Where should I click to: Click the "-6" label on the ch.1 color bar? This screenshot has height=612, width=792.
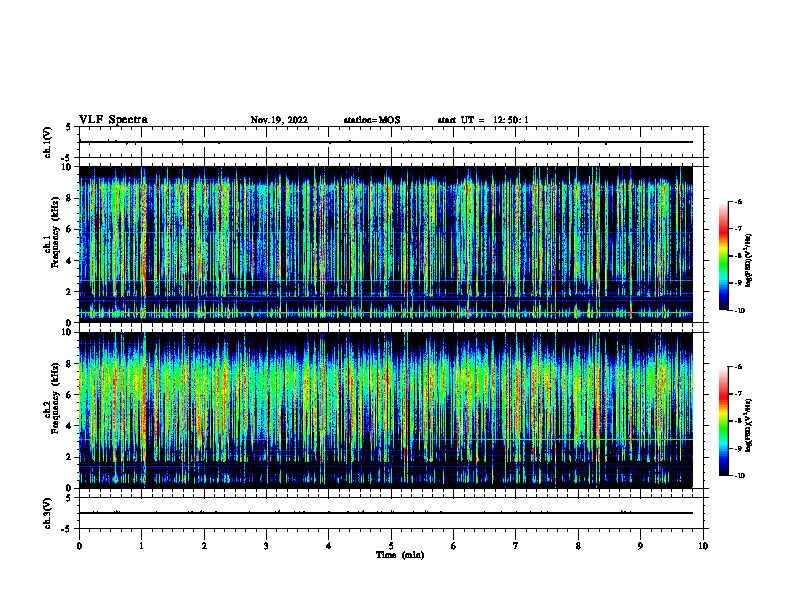[738, 202]
